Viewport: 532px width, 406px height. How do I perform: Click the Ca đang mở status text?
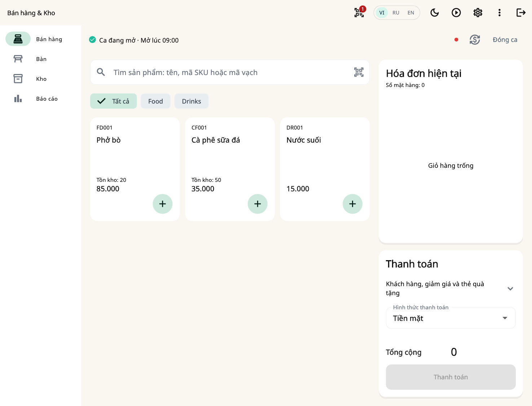pos(139,40)
